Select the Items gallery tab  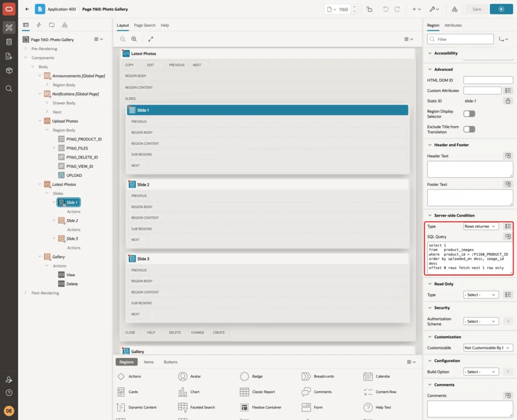tap(149, 362)
